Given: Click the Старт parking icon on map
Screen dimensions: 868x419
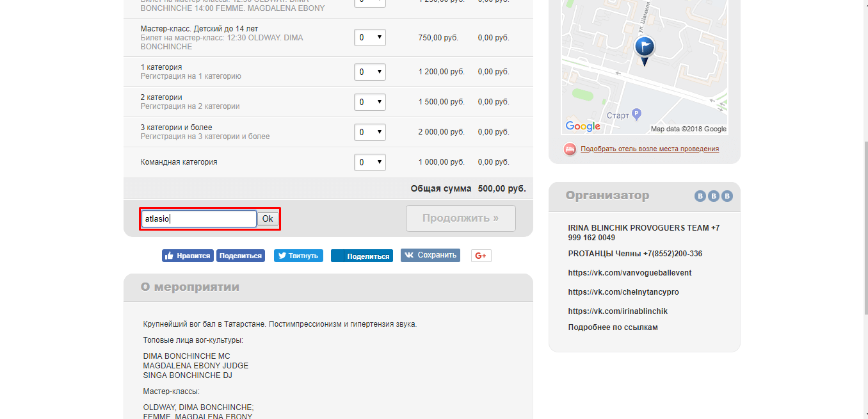Looking at the screenshot, I should [636, 115].
